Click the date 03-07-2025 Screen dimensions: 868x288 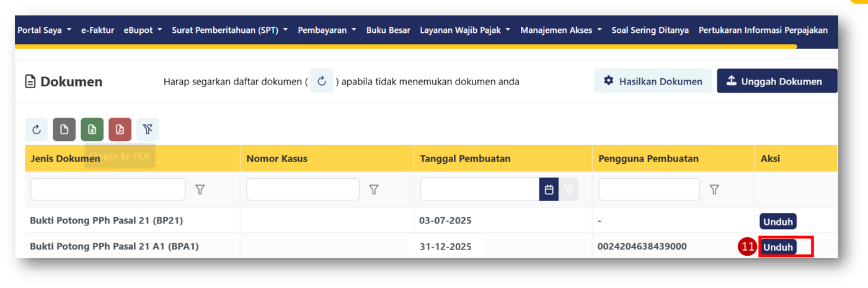click(x=445, y=220)
